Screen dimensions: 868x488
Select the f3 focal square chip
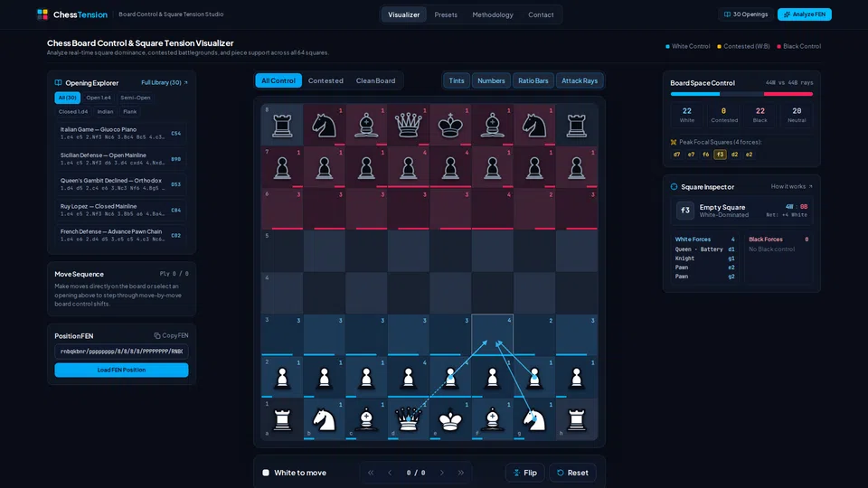tap(720, 155)
